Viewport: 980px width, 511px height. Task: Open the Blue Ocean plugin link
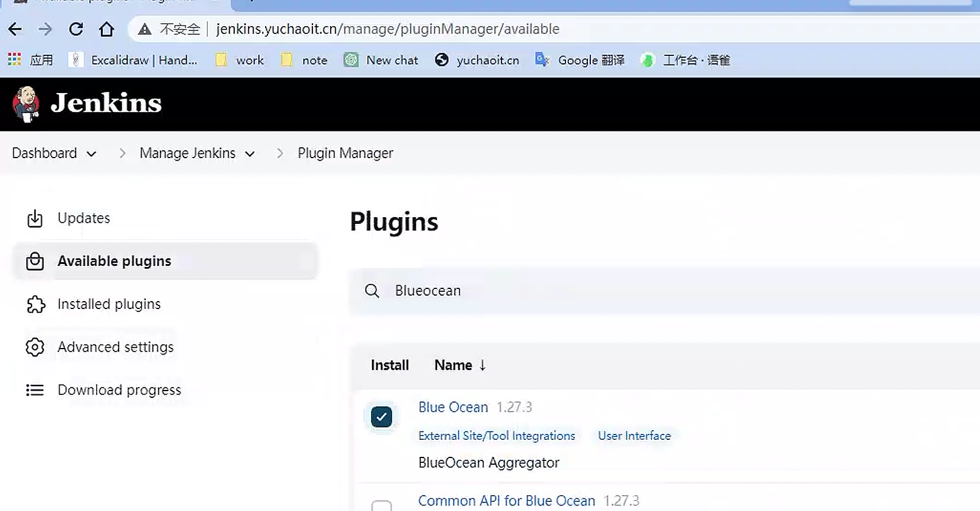point(453,407)
